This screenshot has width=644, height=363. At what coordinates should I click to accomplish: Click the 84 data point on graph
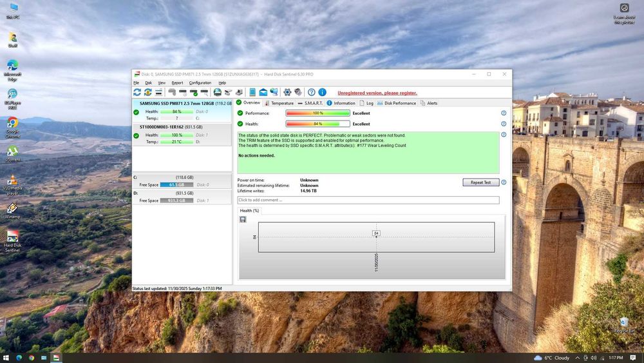click(376, 233)
